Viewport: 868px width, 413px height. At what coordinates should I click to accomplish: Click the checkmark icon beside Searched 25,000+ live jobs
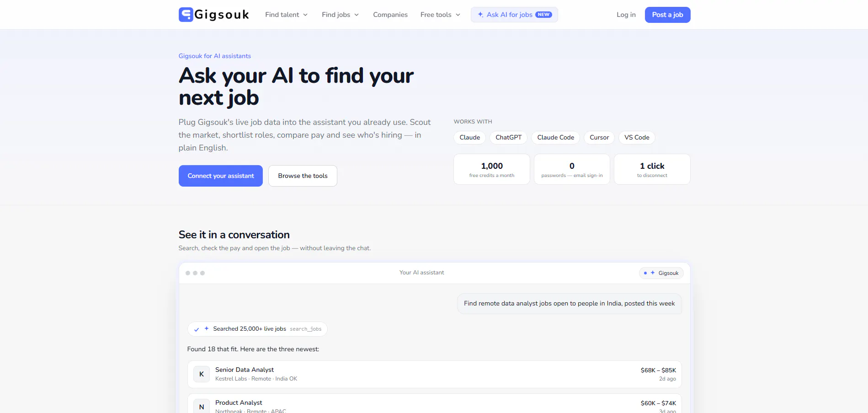197,329
